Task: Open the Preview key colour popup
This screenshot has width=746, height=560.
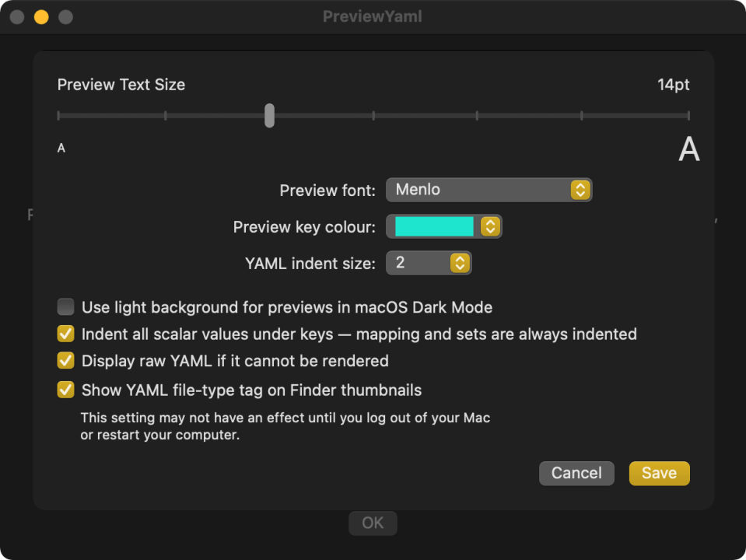Action: pyautogui.click(x=444, y=226)
